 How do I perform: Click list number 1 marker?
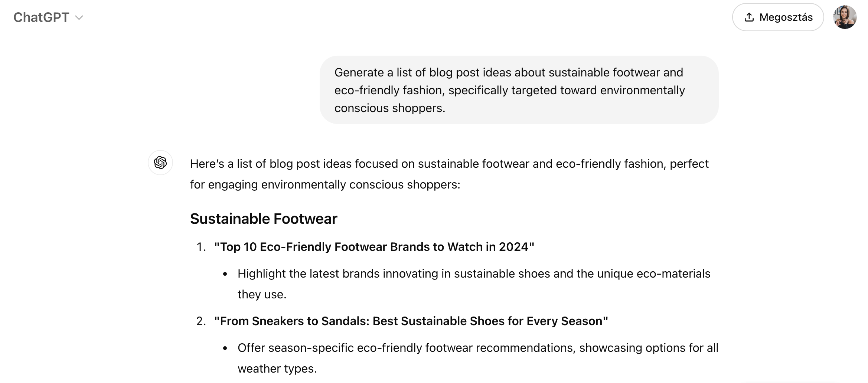pyautogui.click(x=201, y=247)
